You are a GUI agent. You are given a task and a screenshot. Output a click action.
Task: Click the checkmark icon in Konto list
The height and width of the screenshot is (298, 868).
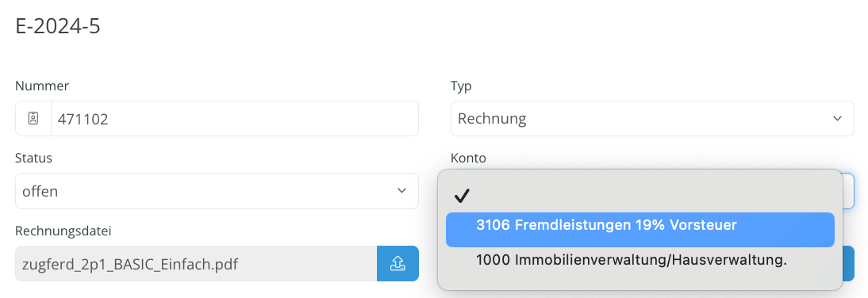click(462, 196)
